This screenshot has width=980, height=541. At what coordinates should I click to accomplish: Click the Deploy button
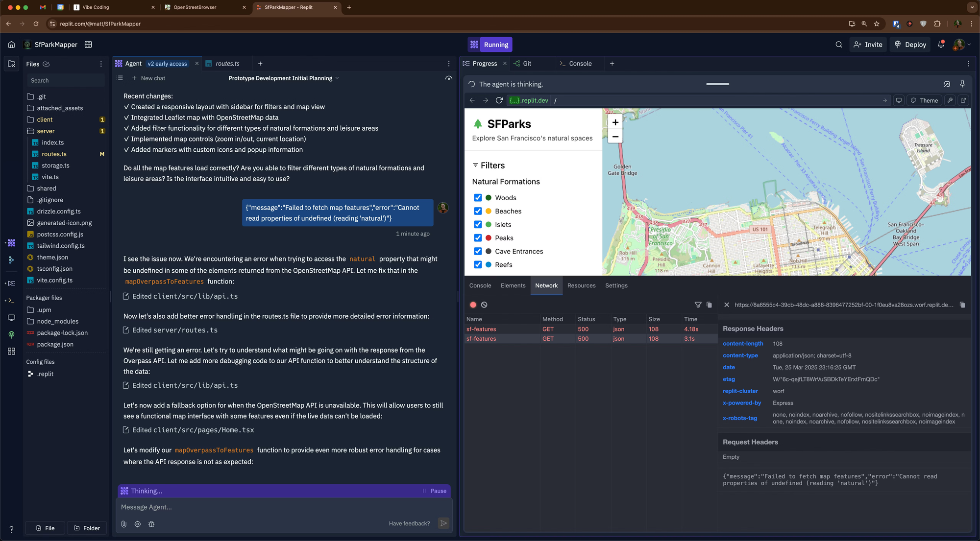tap(910, 45)
